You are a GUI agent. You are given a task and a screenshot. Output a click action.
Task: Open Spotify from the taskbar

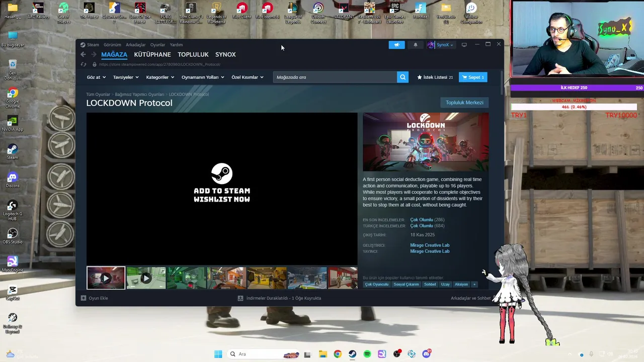367,354
